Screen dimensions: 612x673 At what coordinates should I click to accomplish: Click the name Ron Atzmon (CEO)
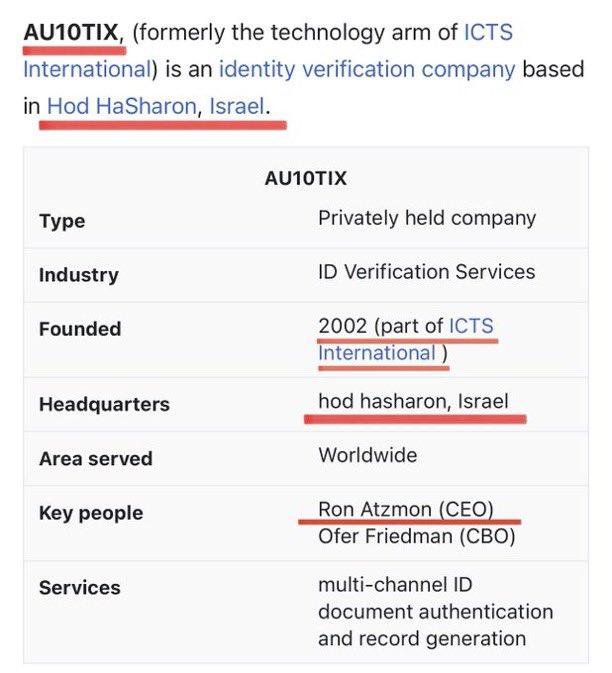coord(406,509)
